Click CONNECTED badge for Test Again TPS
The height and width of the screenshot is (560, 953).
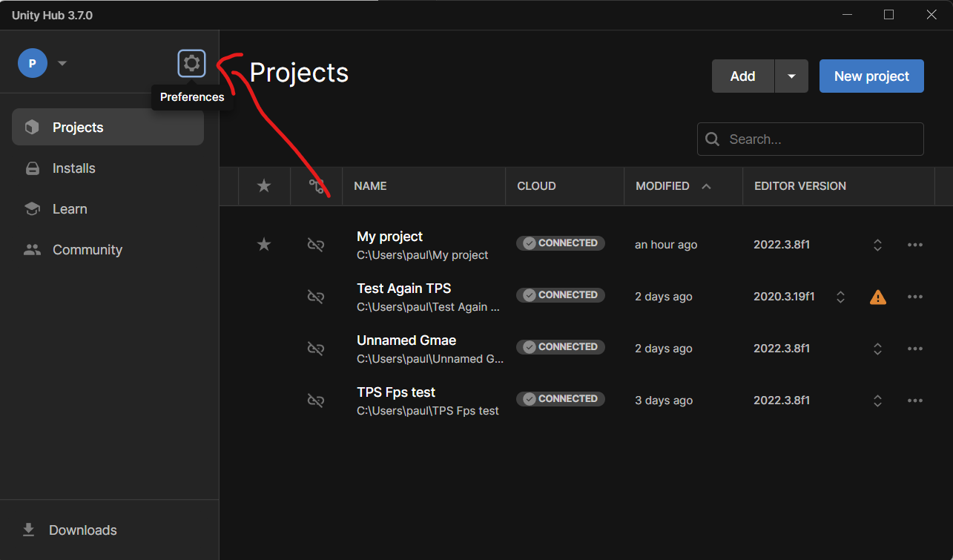coord(561,295)
